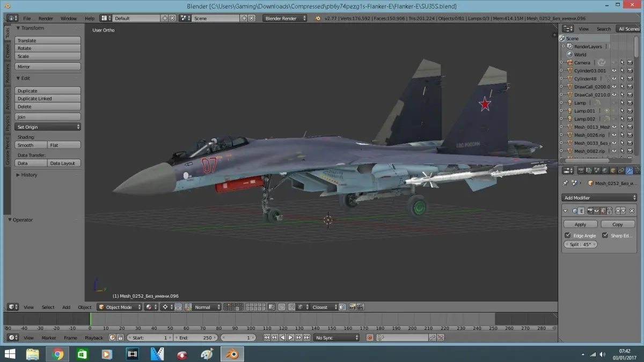This screenshot has width=644, height=362.
Task: Open Render properties tab
Action: pyautogui.click(x=581, y=171)
